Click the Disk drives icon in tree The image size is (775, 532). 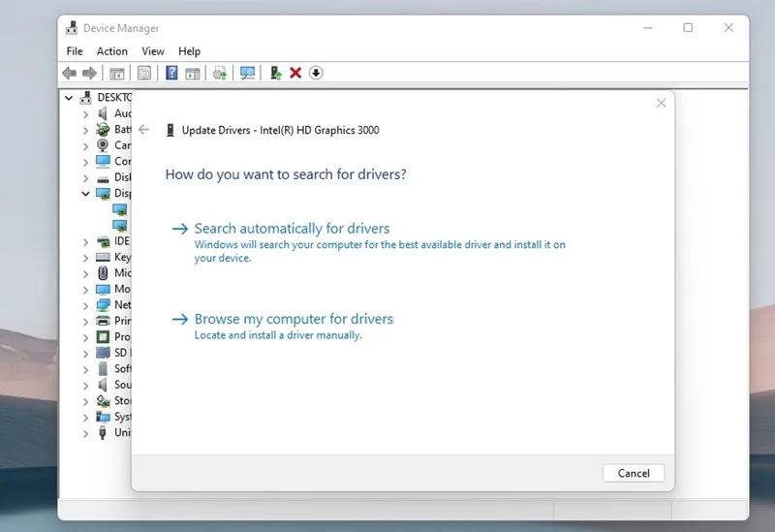click(103, 178)
